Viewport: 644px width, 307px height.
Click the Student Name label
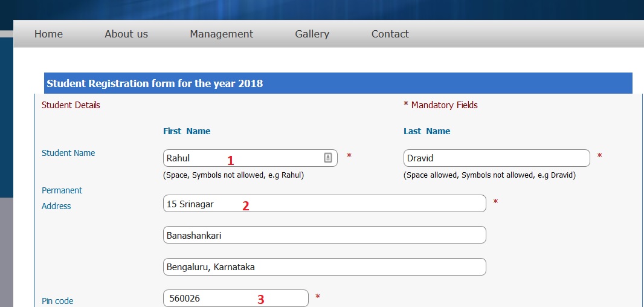pos(68,153)
